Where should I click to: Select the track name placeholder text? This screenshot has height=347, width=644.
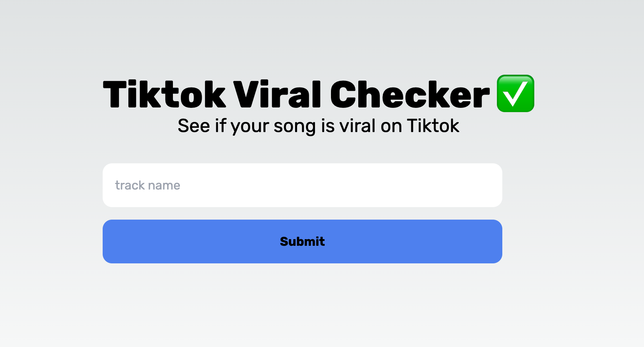148,185
